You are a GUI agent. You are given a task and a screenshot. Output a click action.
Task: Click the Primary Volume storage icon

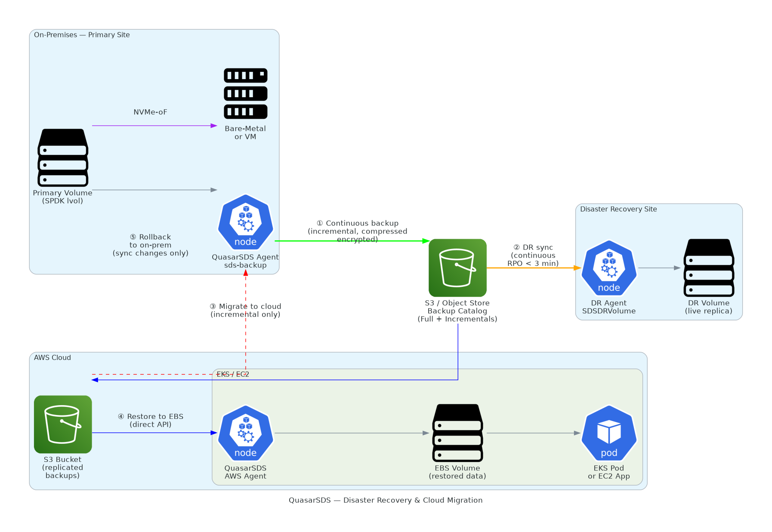[63, 157]
